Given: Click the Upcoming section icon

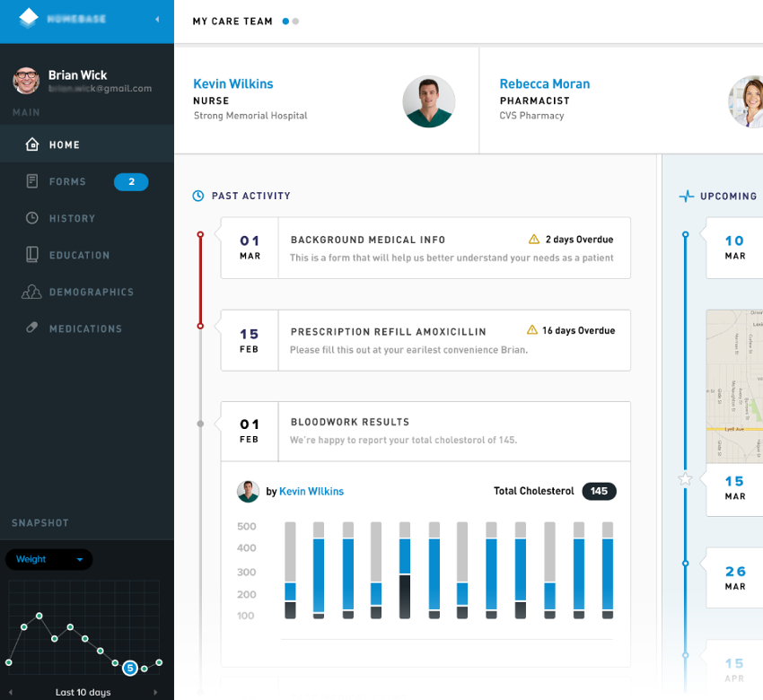Looking at the screenshot, I should click(685, 196).
